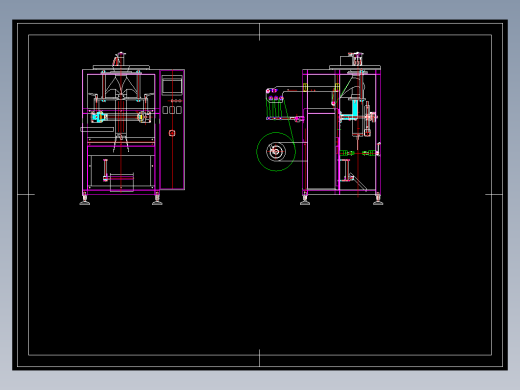This screenshot has height=390, width=520.
Task: Select the touchscreen panel on front view
Action: click(x=172, y=85)
